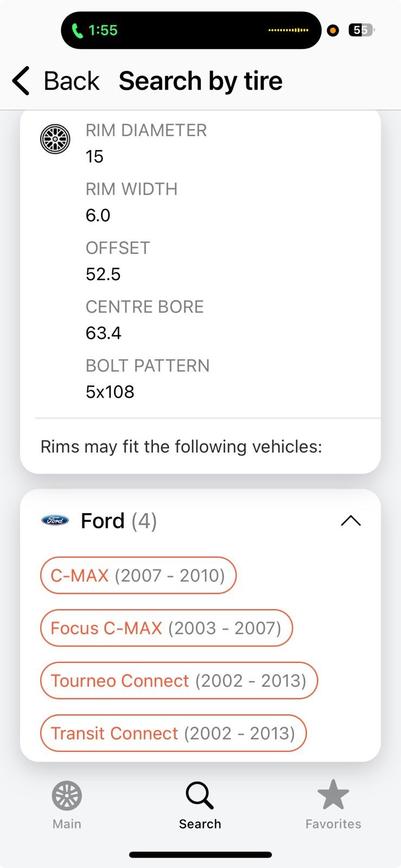Tap the back chevron arrow icon
The width and height of the screenshot is (401, 868).
(x=21, y=81)
